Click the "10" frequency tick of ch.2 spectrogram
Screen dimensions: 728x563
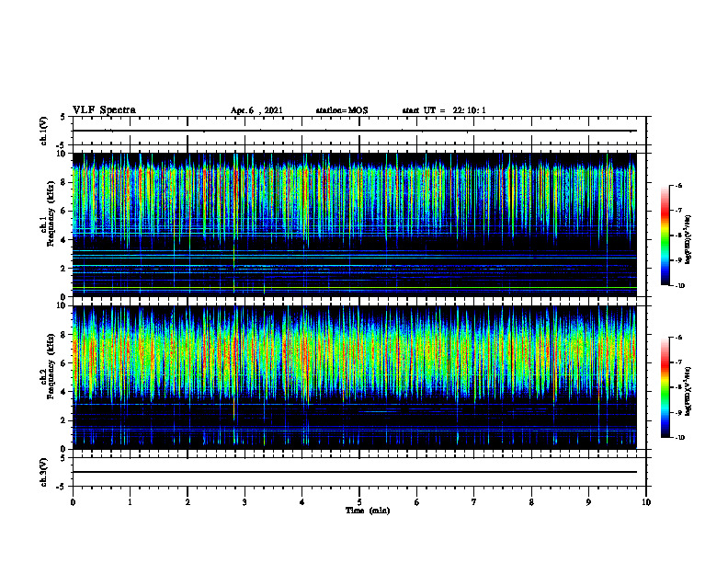pyautogui.click(x=63, y=305)
